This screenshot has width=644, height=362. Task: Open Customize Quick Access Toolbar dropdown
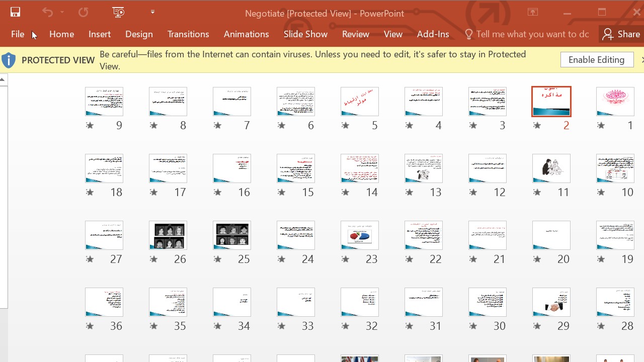tap(152, 12)
